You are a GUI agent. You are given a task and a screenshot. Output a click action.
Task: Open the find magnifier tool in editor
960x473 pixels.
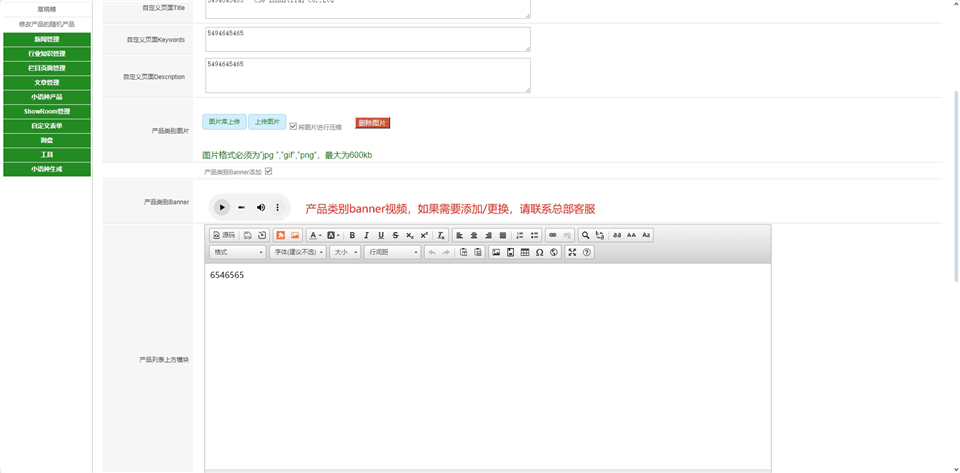(x=585, y=235)
